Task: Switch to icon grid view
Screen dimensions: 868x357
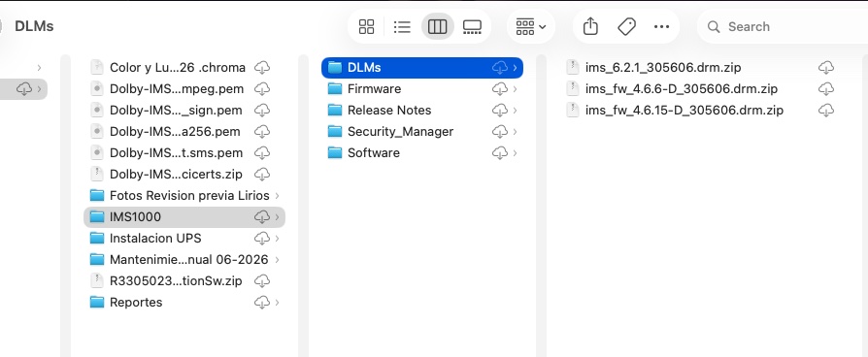Action: point(366,26)
